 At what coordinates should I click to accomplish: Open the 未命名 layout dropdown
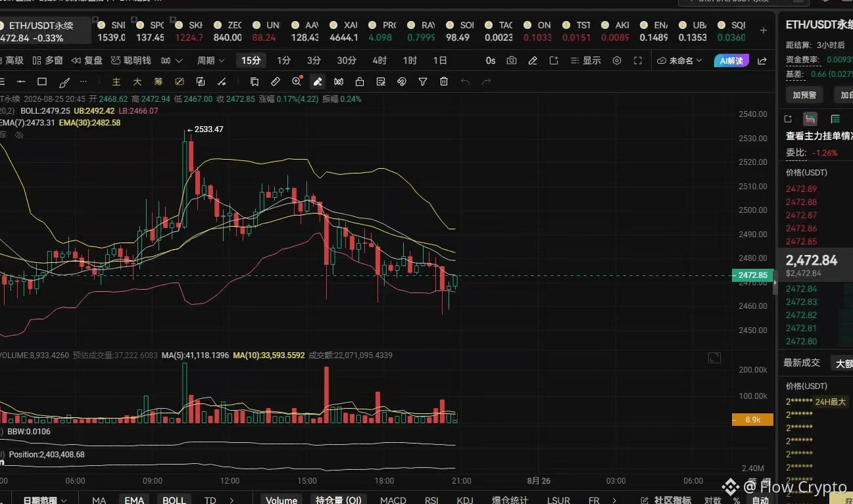(680, 60)
